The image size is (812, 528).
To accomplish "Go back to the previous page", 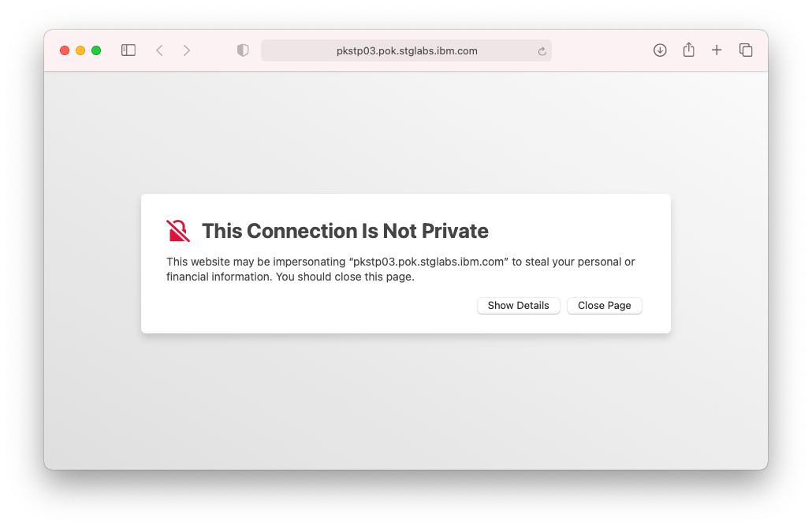I will tap(159, 50).
